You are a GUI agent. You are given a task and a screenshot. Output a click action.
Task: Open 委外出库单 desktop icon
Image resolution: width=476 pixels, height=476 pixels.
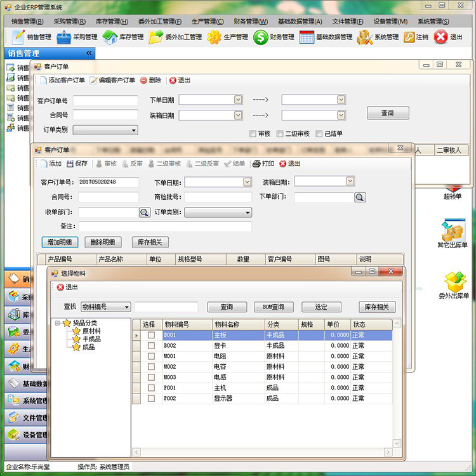(x=454, y=285)
